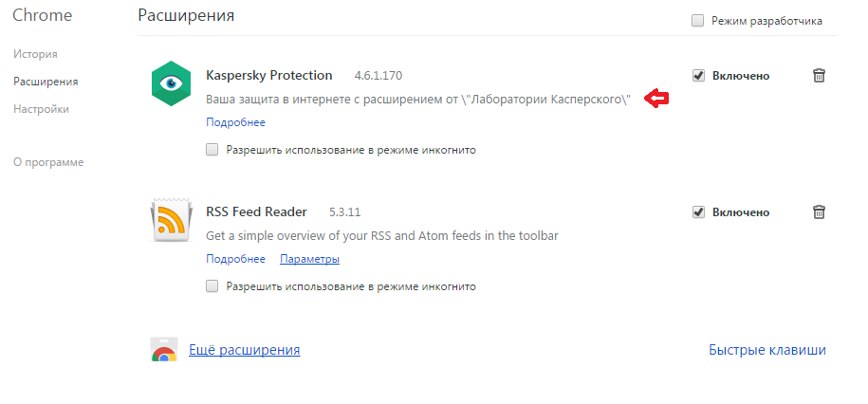Select "Расширения" in the sidebar
Screen dimensions: 868x404
point(46,82)
